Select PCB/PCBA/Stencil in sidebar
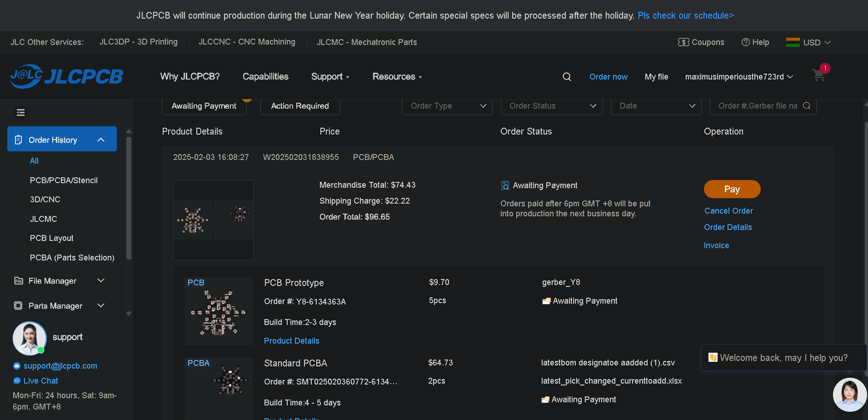Screen dimensions: 868x420 [x=64, y=180]
